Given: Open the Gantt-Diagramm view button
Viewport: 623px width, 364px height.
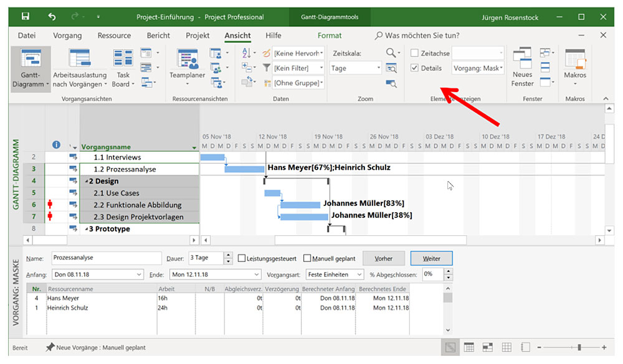Looking at the screenshot, I should coord(31,69).
